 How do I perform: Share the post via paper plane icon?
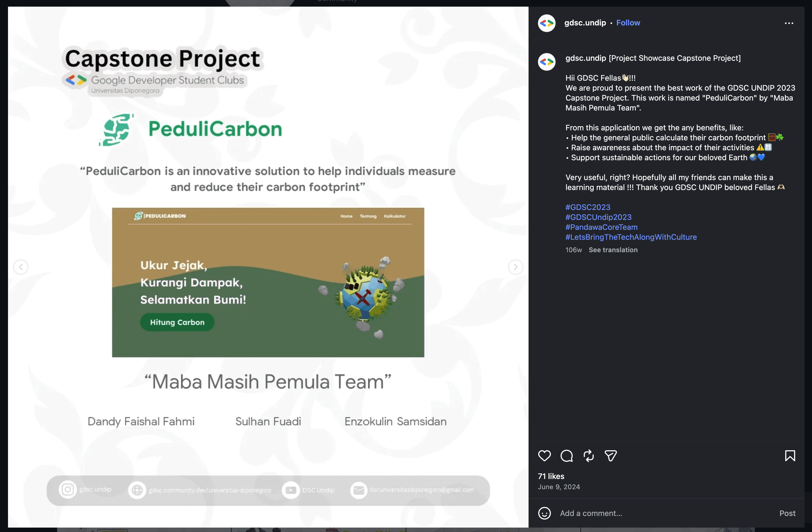tap(610, 455)
